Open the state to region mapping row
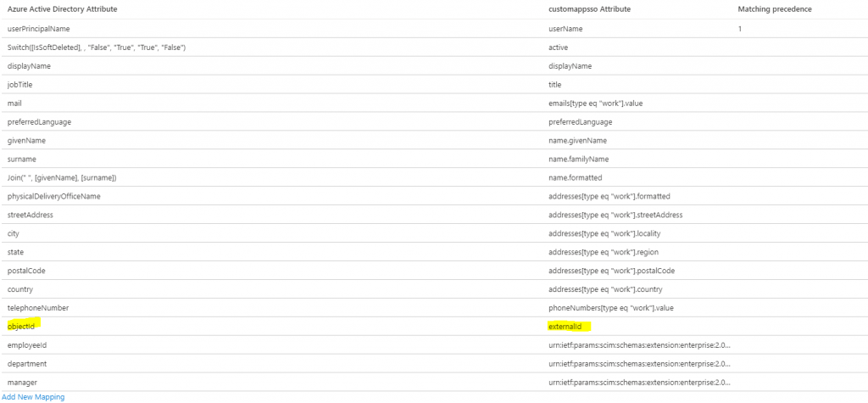868x403 pixels. click(15, 253)
